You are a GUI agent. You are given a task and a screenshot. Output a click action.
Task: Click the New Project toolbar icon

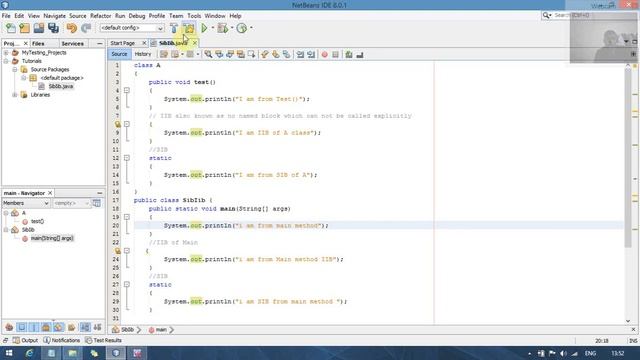(x=24, y=28)
